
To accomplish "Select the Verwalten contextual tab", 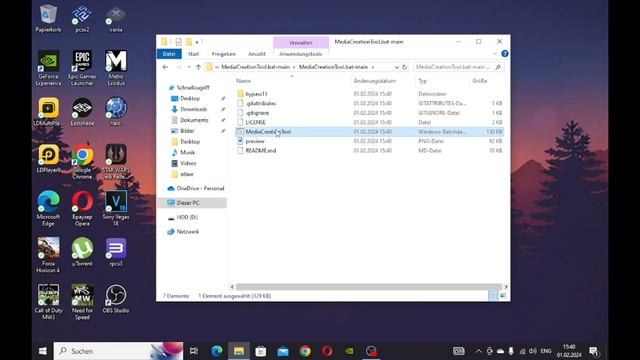I will coord(301,42).
